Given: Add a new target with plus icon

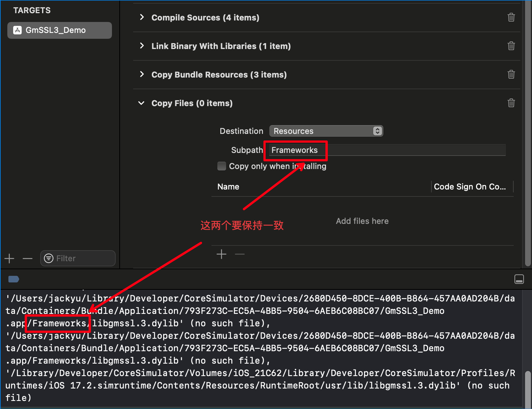Looking at the screenshot, I should click(x=10, y=259).
